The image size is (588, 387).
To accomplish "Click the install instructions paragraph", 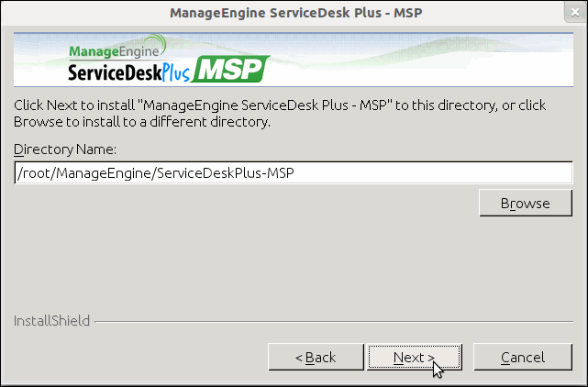I will click(x=275, y=114).
